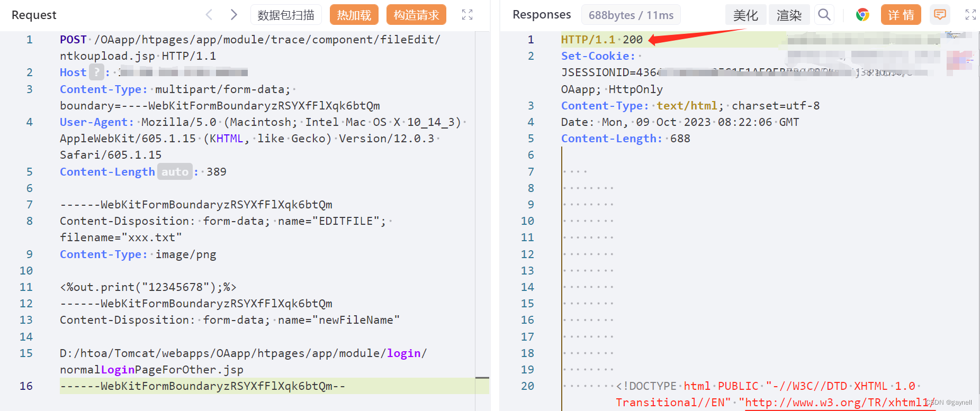Click the 热加载 button
Image resolution: width=980 pixels, height=411 pixels.
354,15
